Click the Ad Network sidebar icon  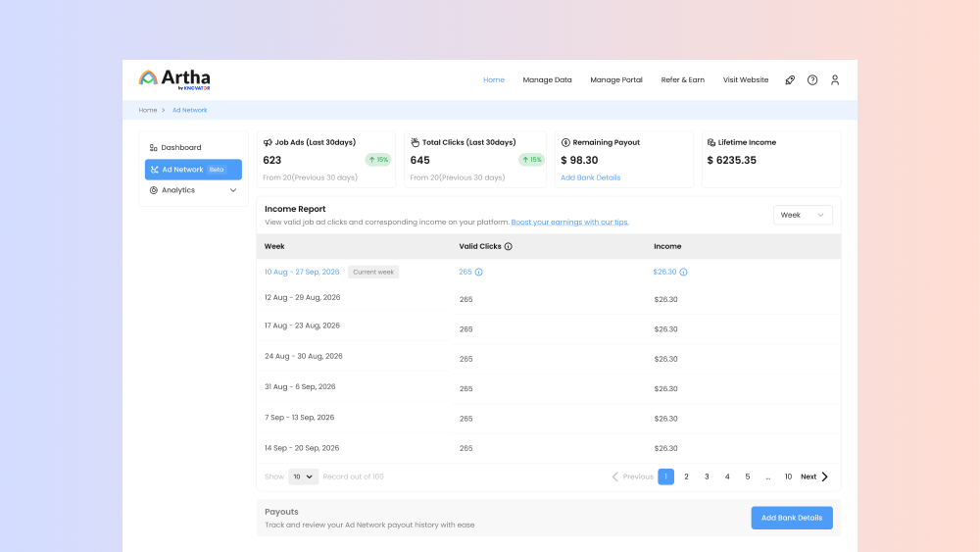(x=155, y=170)
